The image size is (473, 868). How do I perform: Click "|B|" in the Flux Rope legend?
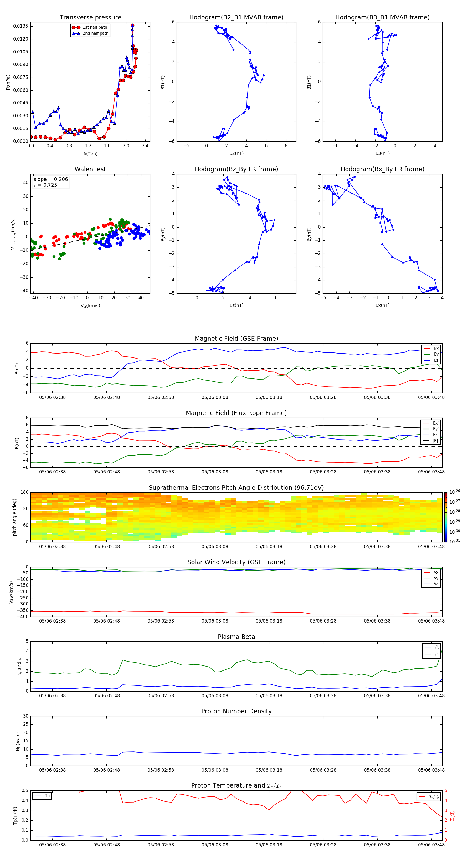(x=435, y=441)
